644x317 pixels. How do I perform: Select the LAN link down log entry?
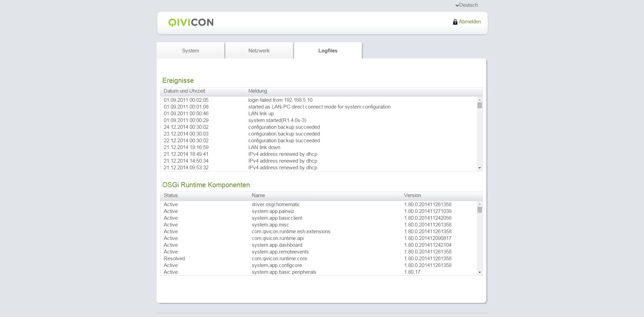[x=264, y=147]
